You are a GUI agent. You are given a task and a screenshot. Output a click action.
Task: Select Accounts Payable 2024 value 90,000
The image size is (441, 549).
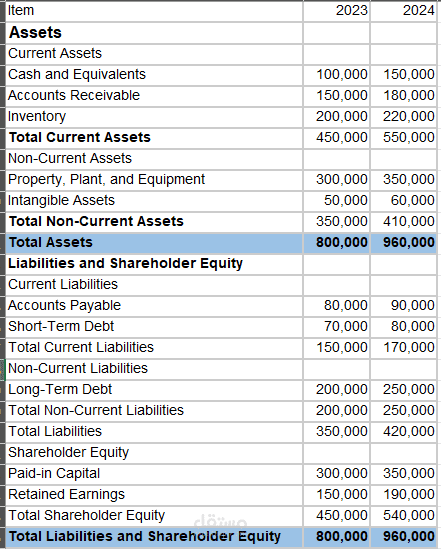coord(404,306)
